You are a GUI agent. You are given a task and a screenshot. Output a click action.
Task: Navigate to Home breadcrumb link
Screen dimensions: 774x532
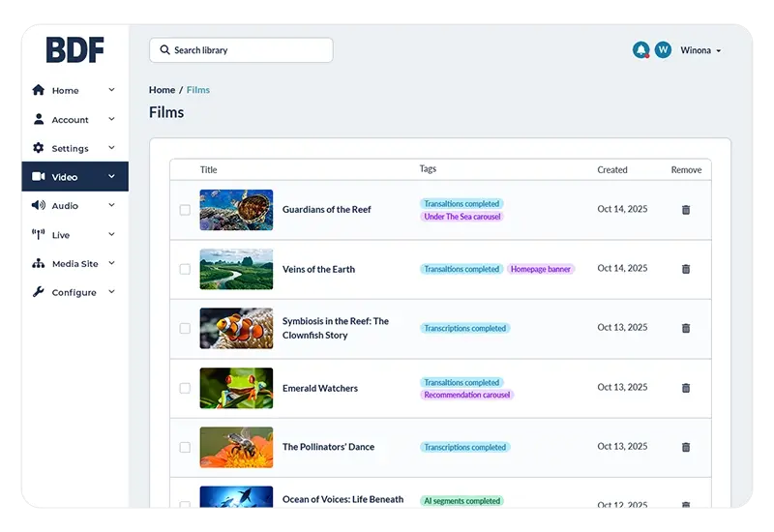coord(162,90)
